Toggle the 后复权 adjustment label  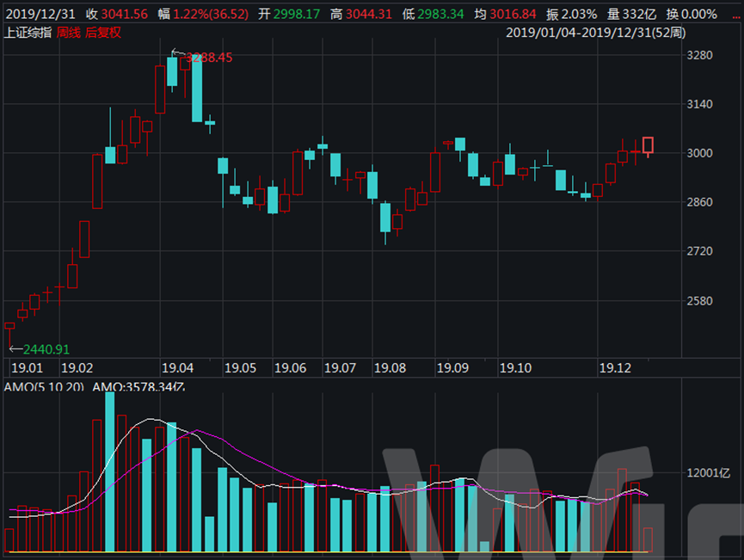point(103,33)
